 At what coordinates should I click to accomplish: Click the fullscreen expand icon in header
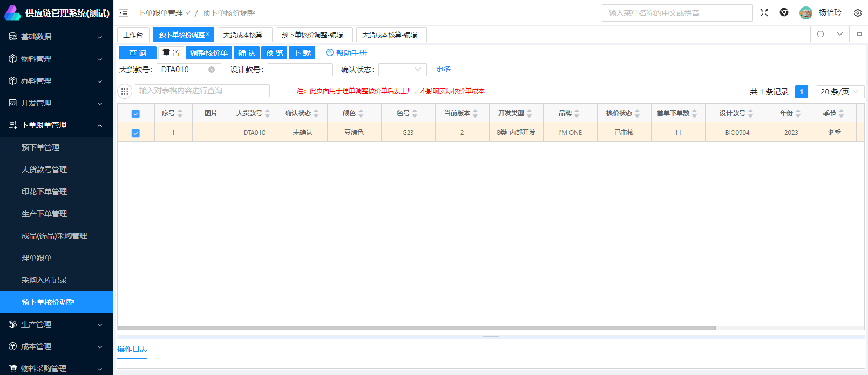[x=764, y=13]
